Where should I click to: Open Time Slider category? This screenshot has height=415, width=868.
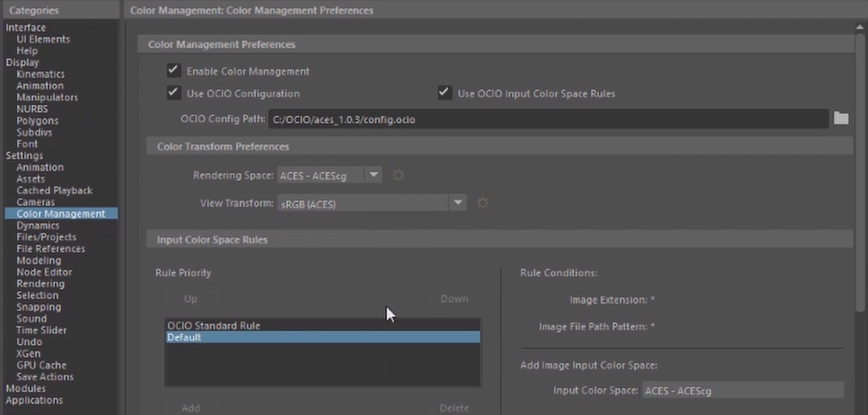pyautogui.click(x=42, y=330)
